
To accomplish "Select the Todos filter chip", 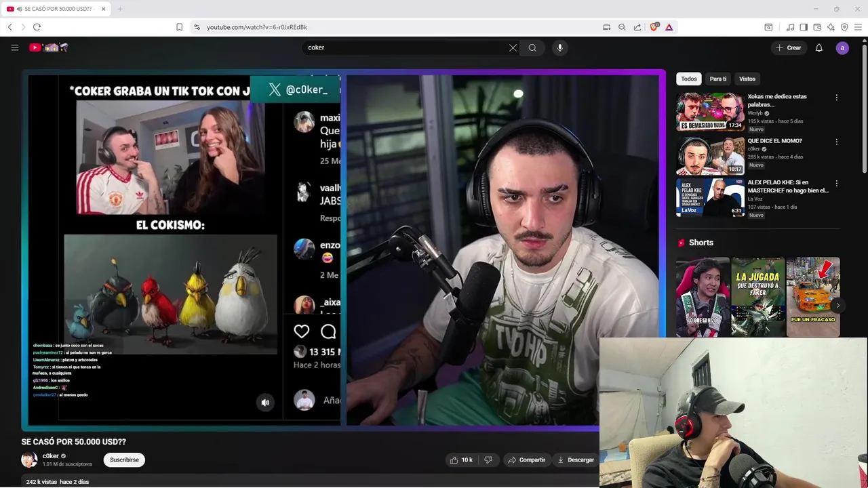I will click(x=689, y=79).
